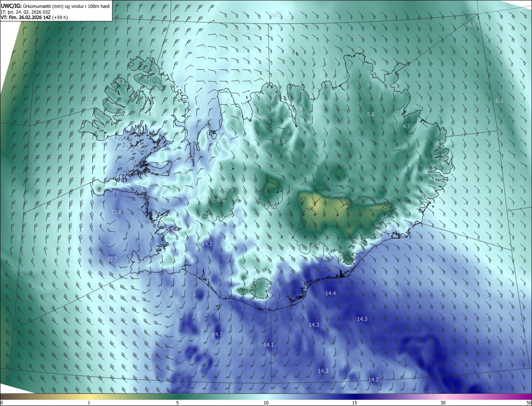Click the 4.7 value label
The width and height of the screenshot is (532, 406).
406,126
